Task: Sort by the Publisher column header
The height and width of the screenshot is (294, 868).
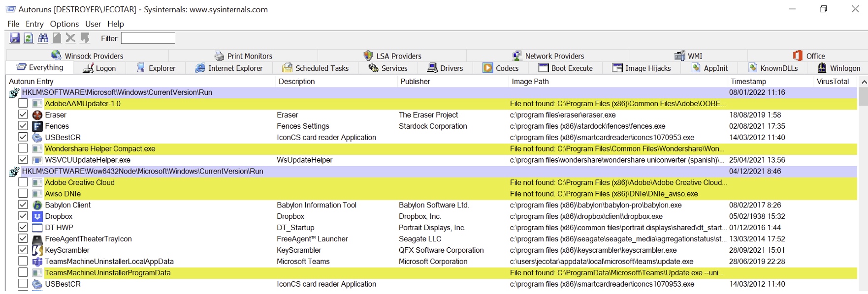Action: (x=453, y=82)
